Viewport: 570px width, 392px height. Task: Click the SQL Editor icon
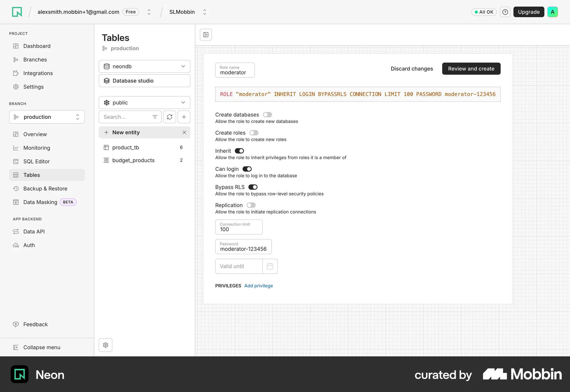[x=16, y=162]
